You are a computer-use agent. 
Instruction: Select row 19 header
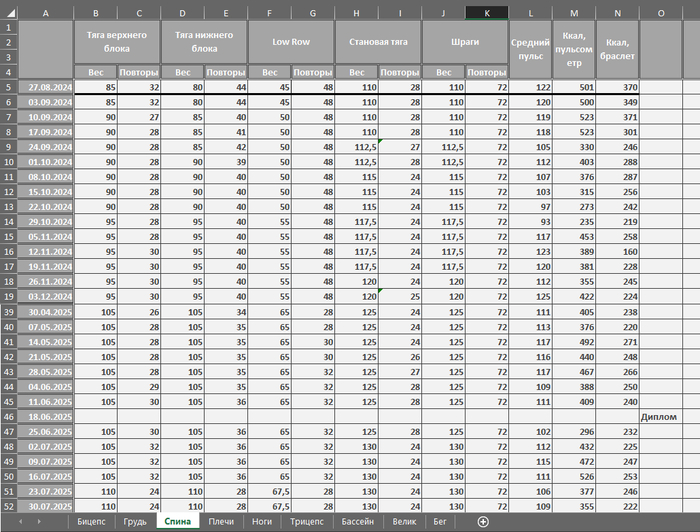(x=9, y=297)
